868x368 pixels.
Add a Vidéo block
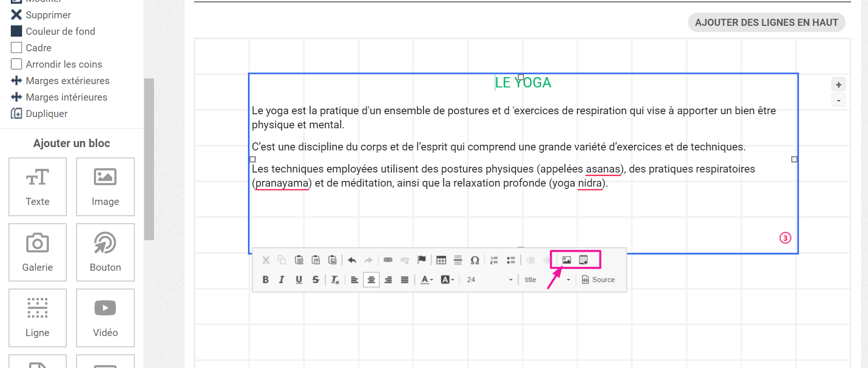pos(105,318)
